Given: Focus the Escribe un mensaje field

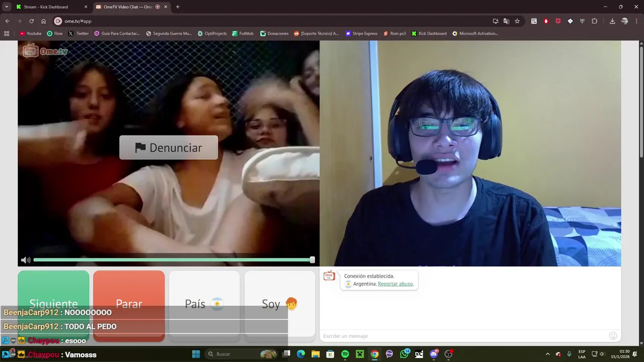Looking at the screenshot, I should [x=463, y=336].
